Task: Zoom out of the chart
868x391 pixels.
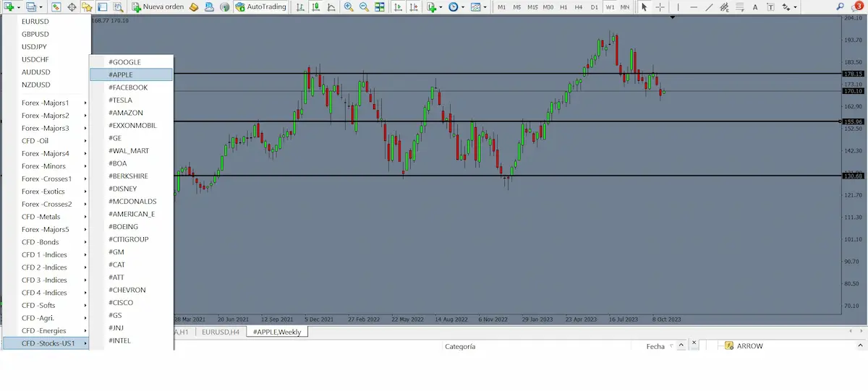Action: [x=364, y=7]
